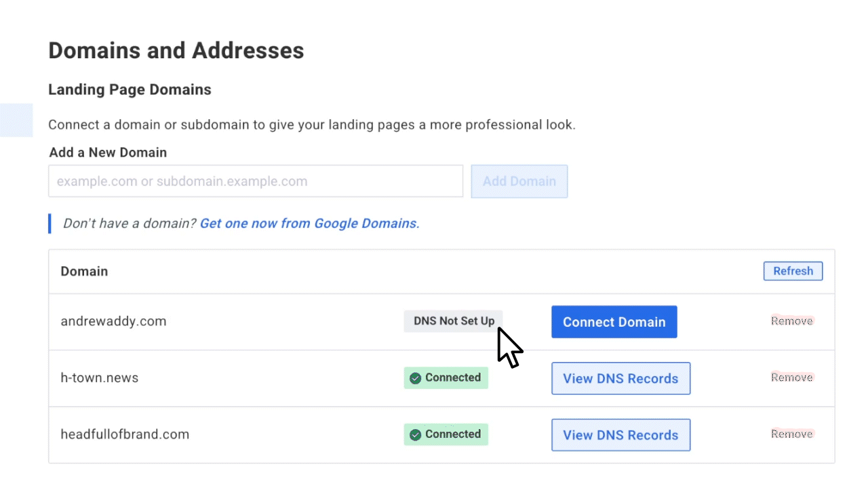
Task: Click the DNS Not Set Up badge
Action: (x=454, y=321)
